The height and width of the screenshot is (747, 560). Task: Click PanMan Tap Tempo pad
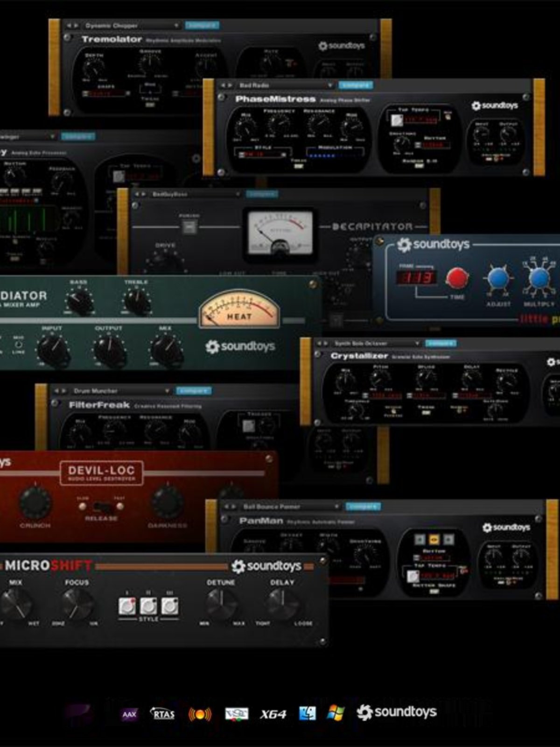click(413, 577)
